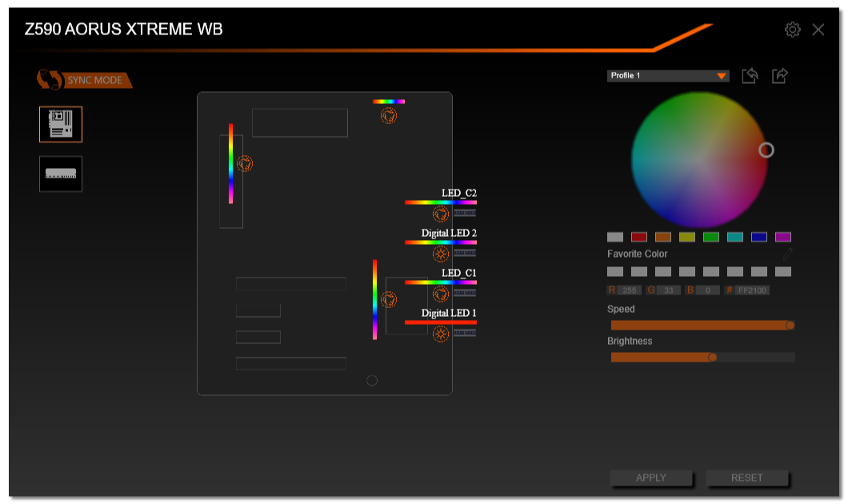Choose the cyan preset color swatch
Screen dimensions: 848x504
coord(735,237)
